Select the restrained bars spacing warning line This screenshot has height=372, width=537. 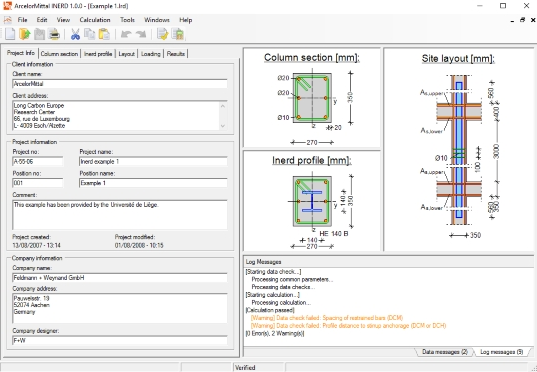[327, 318]
